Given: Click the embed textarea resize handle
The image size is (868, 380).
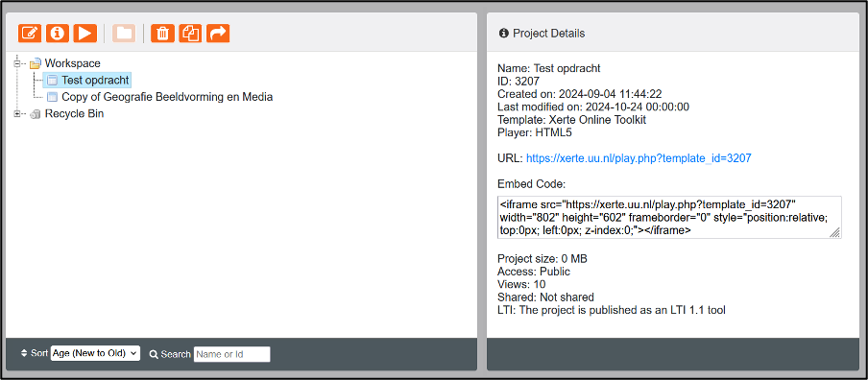Looking at the screenshot, I should point(834,233).
